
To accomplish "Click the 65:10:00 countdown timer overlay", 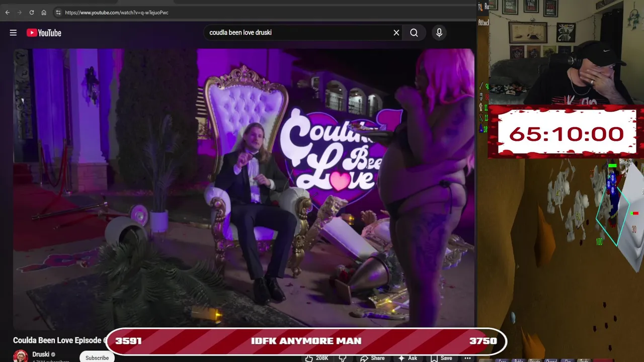I will (567, 134).
